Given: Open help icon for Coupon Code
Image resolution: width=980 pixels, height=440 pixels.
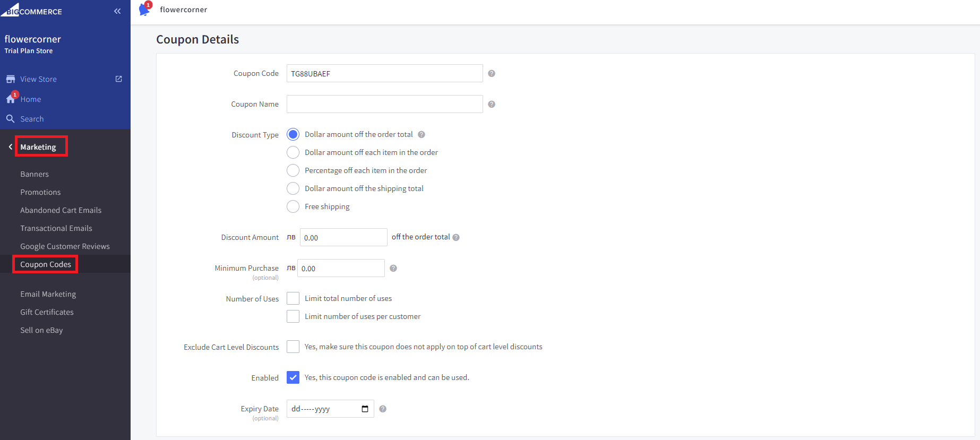Looking at the screenshot, I should 492,73.
